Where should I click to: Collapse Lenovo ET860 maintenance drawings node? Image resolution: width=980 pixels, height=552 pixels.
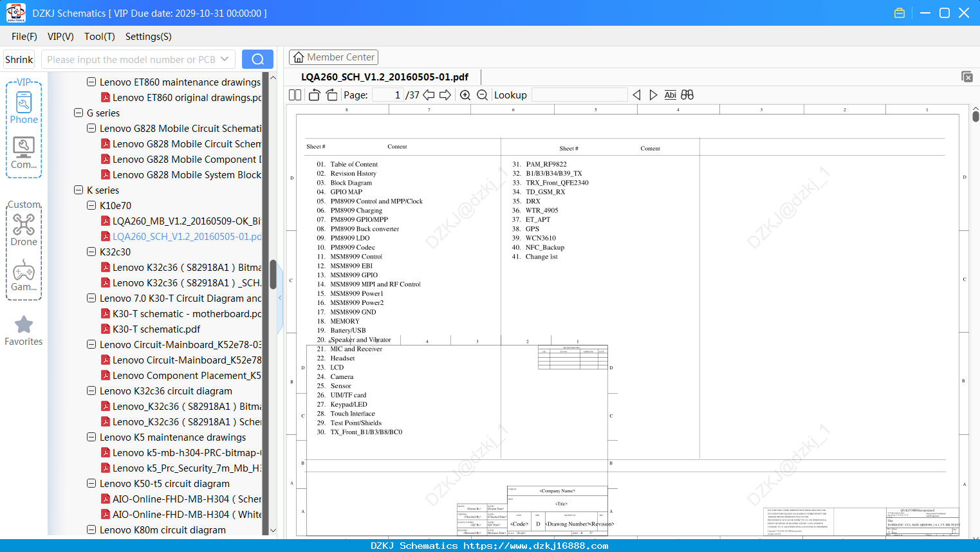pyautogui.click(x=91, y=82)
